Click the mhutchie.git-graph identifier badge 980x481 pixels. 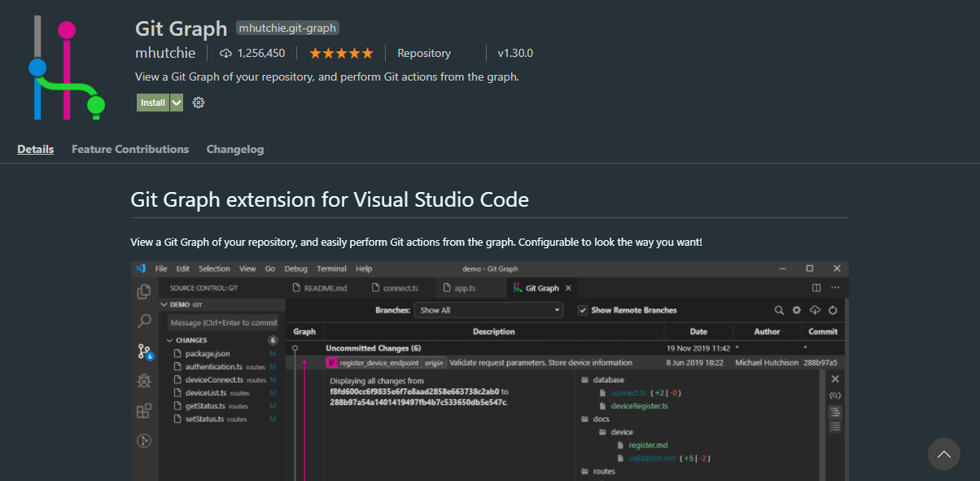(x=287, y=28)
